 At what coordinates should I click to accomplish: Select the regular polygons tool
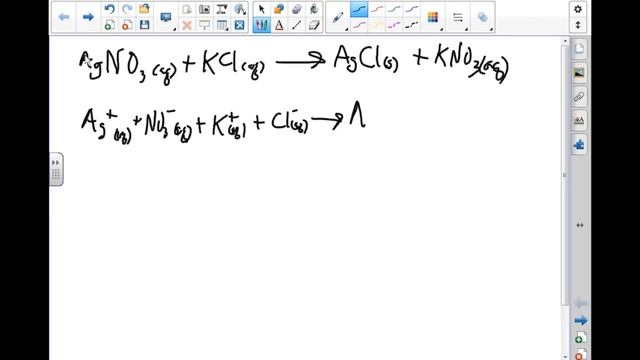pyautogui.click(x=297, y=9)
